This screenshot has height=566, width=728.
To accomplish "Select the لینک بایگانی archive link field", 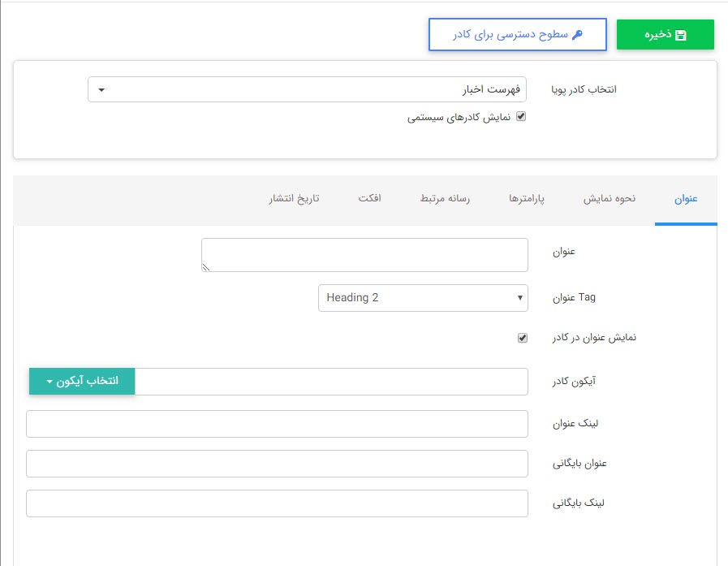I will click(276, 503).
